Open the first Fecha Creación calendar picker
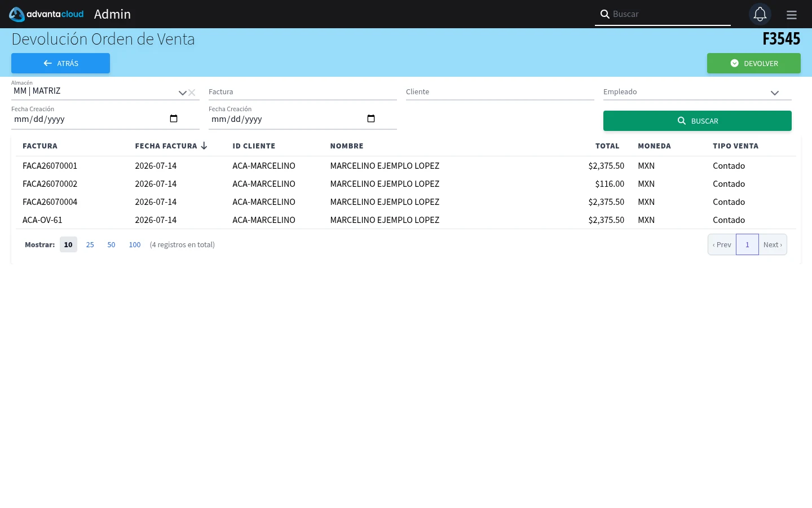This screenshot has height=508, width=812. coord(174,119)
